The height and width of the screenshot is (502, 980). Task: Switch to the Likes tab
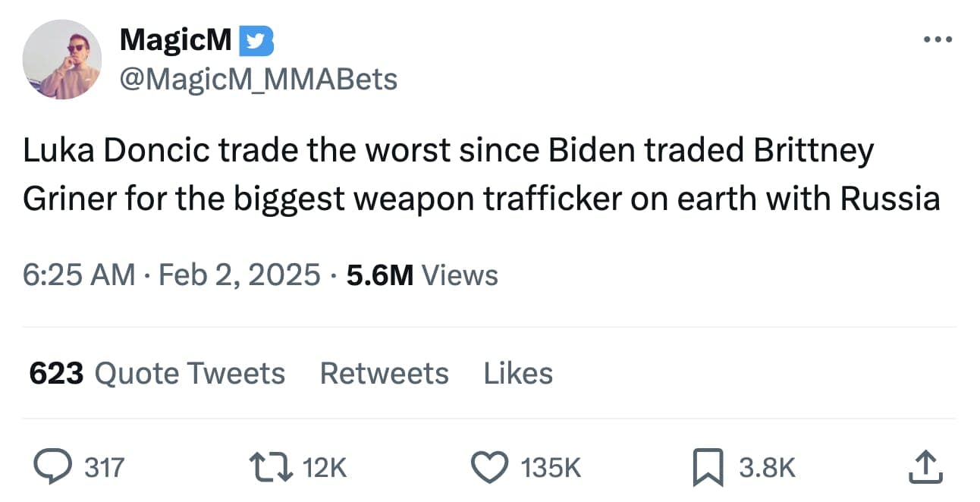tap(518, 372)
